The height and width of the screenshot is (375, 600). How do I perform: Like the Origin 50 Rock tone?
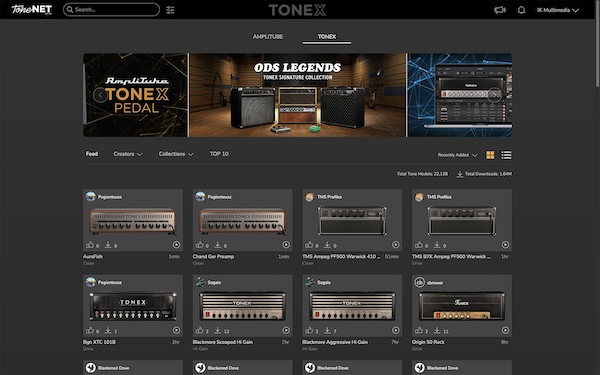419,330
